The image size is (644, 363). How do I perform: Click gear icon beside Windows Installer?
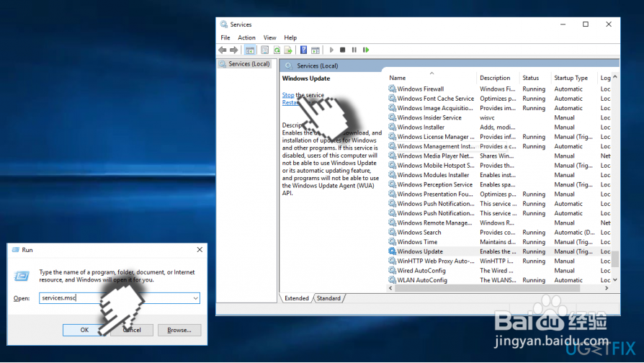(392, 127)
